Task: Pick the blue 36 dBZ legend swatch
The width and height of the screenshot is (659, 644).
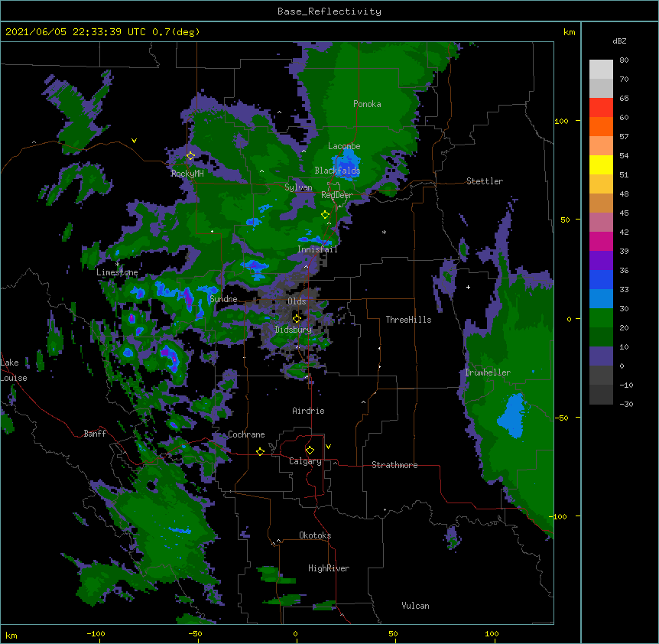Action: point(601,279)
